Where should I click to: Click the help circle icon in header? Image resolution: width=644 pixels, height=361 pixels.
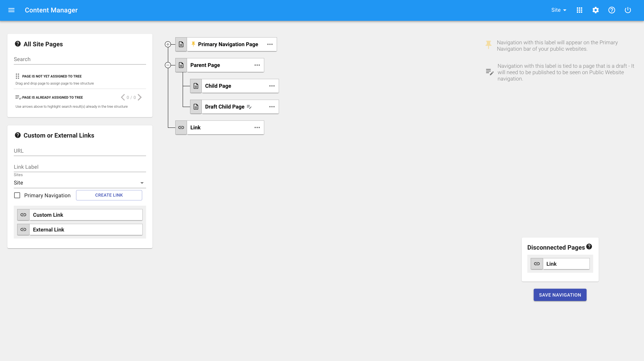612,10
